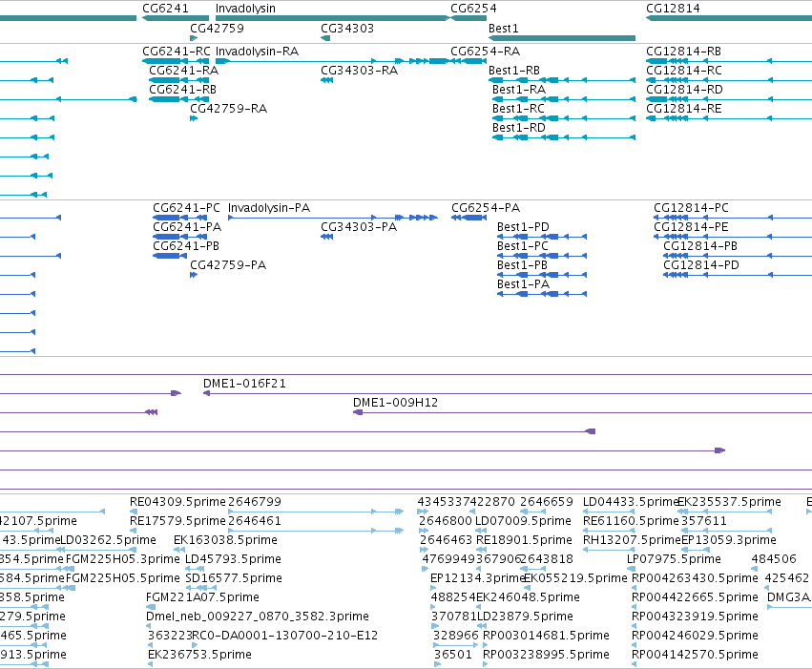Select the CG12814 gene label
The width and height of the screenshot is (812, 669).
coord(673,9)
